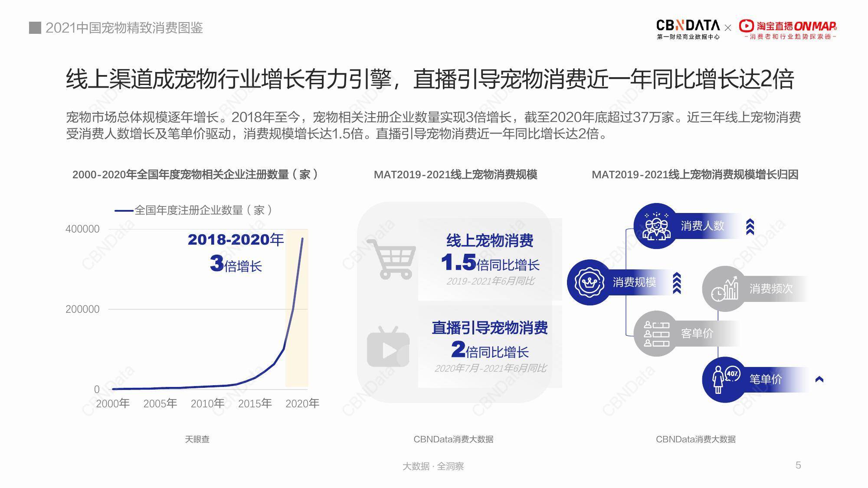Click the 消费频次 chart clock icon

pos(724,289)
